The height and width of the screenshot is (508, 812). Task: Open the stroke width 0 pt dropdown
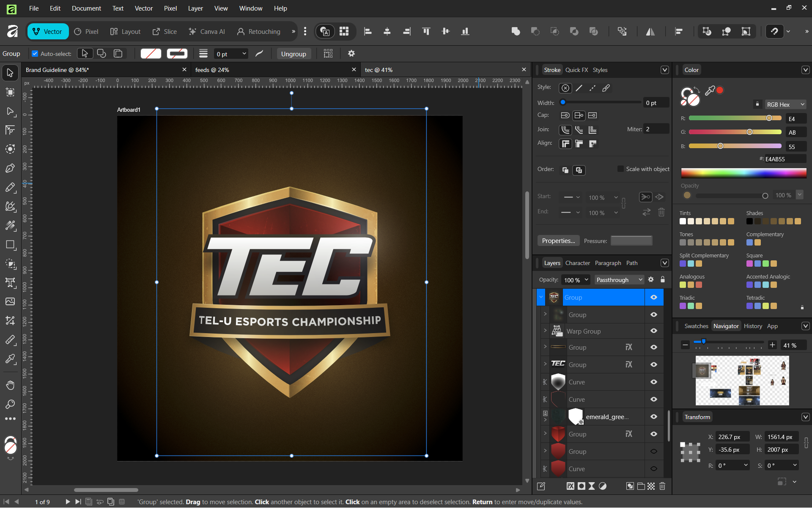pos(244,54)
